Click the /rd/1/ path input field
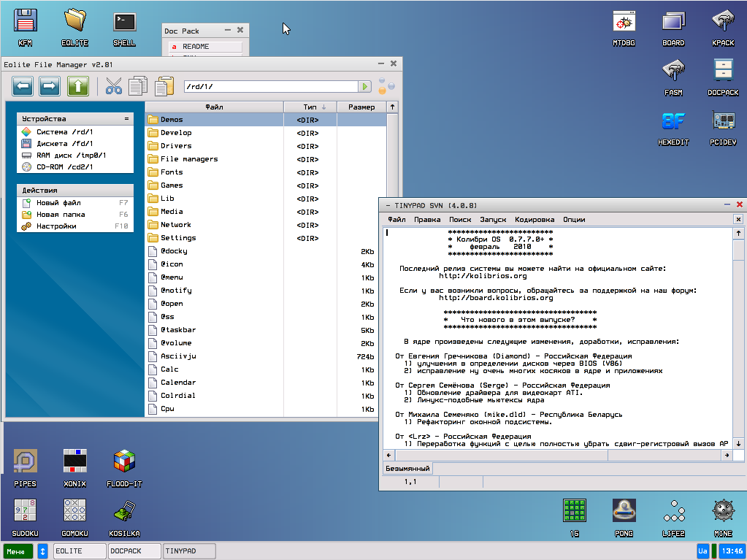 [x=270, y=87]
